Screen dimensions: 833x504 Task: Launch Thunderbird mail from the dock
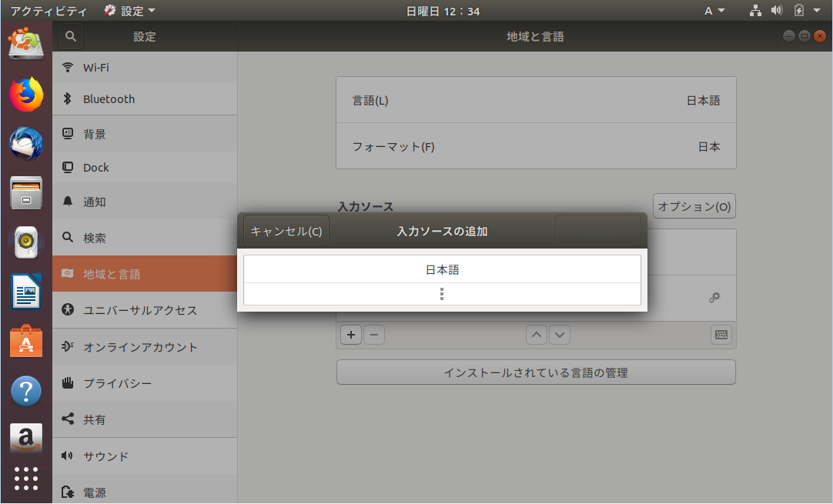coord(26,143)
